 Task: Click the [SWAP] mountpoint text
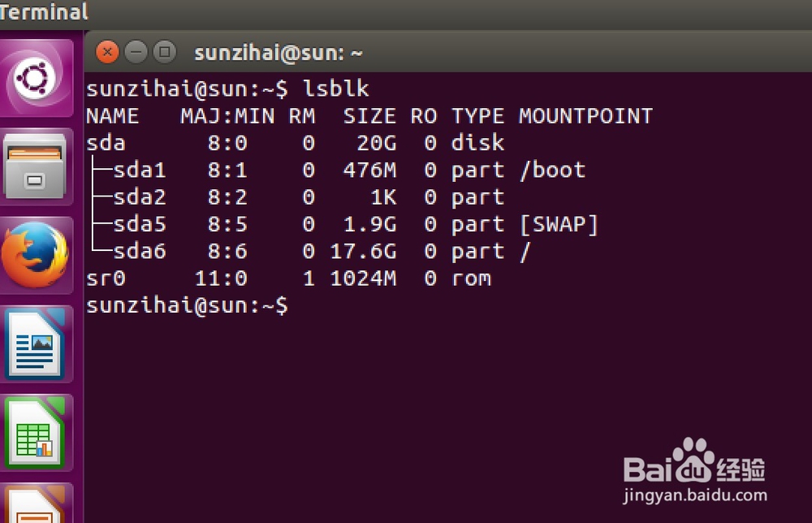click(x=559, y=224)
